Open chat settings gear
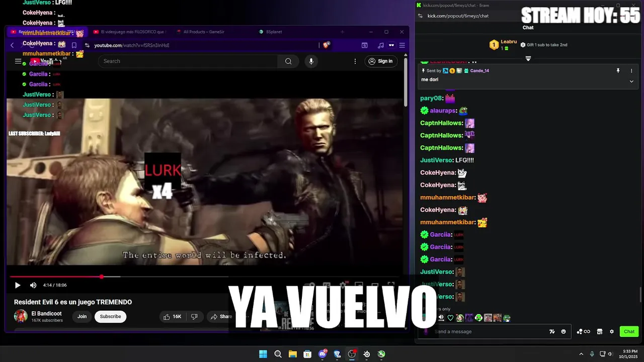644x362 pixels. (612, 331)
